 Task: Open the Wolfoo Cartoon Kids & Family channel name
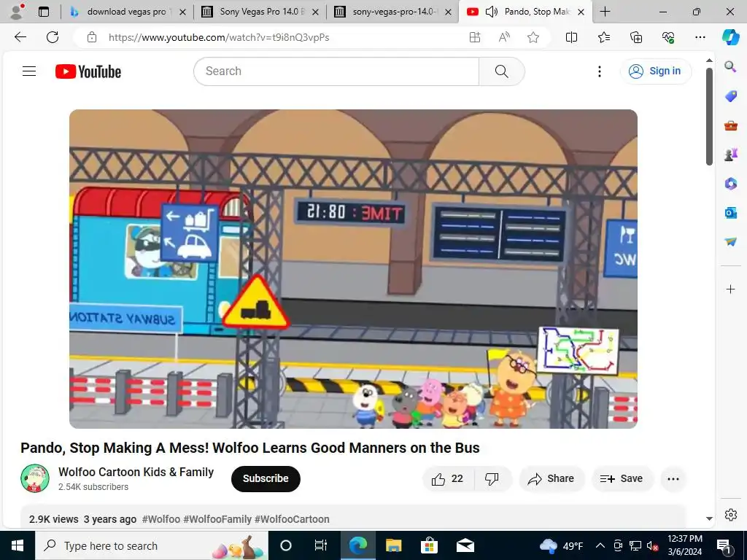(136, 472)
